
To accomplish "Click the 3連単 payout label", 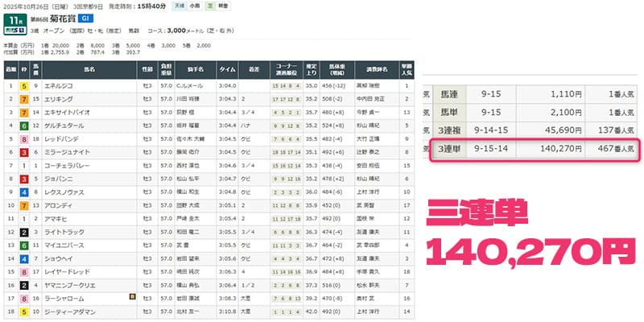I will pos(449,148).
